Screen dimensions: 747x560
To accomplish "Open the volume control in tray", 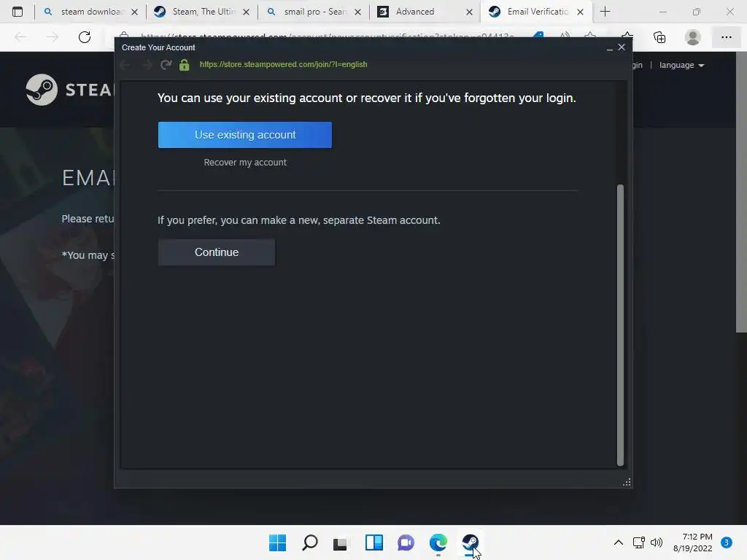I will click(x=657, y=542).
